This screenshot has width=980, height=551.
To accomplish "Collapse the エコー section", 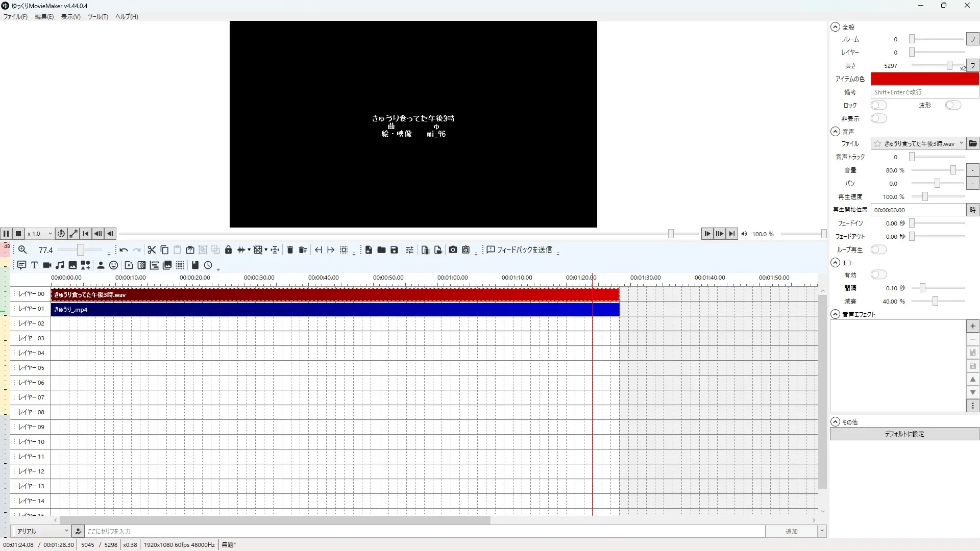I will pos(835,263).
